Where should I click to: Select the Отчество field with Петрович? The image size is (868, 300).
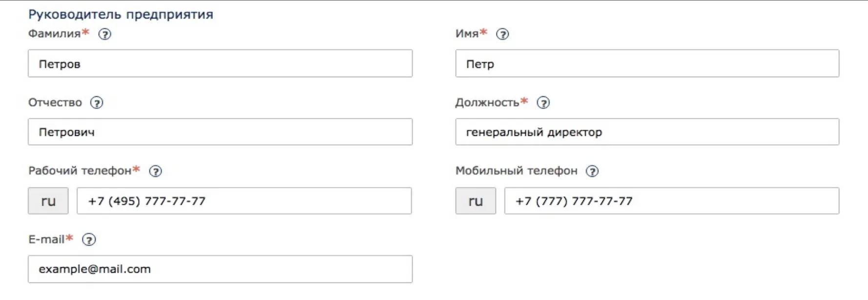coord(220,132)
